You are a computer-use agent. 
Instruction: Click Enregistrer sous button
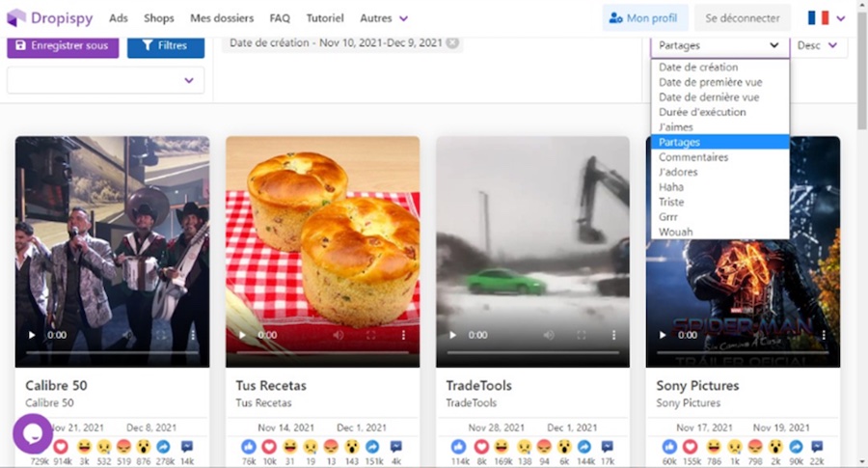coord(63,46)
